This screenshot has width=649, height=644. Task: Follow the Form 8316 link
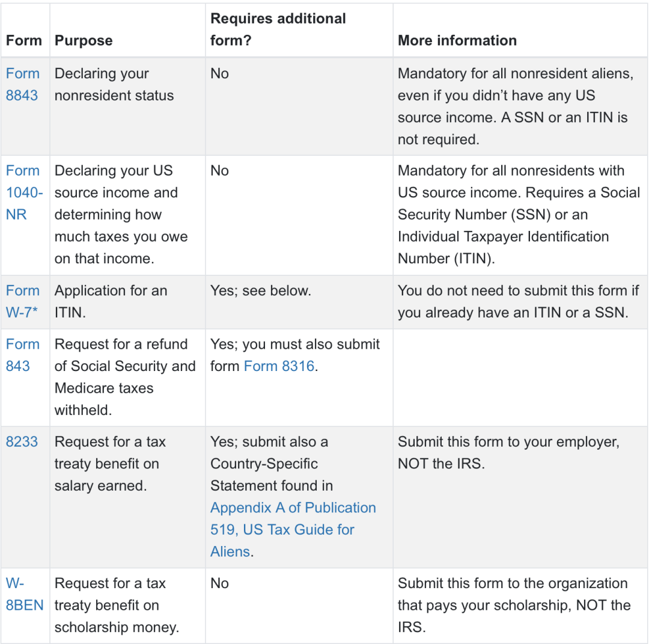(x=279, y=366)
